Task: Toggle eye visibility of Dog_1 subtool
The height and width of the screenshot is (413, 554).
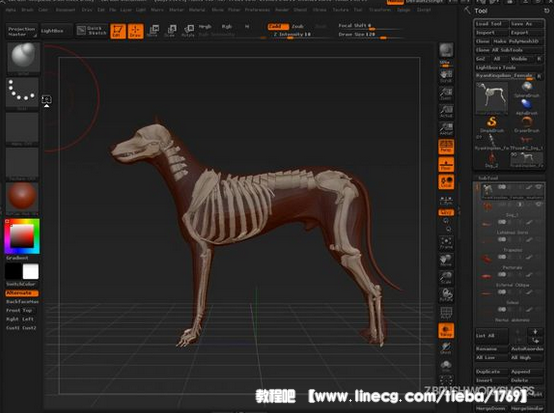Action: coord(538,204)
